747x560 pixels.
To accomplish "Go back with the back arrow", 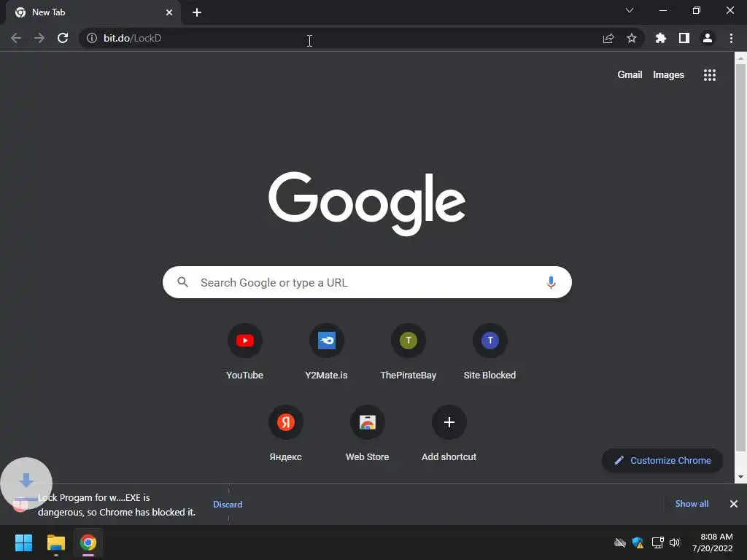I will 16,38.
